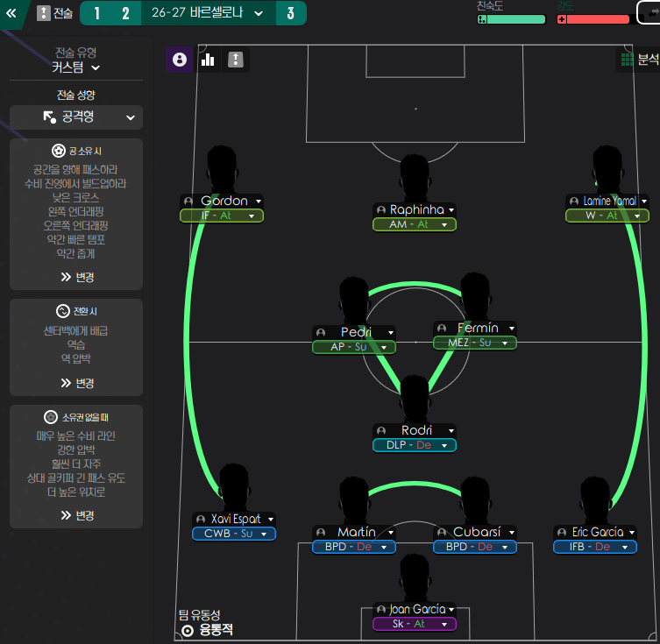
Task: Click the tactic-board icon beside the bar chart
Action: pos(236,60)
